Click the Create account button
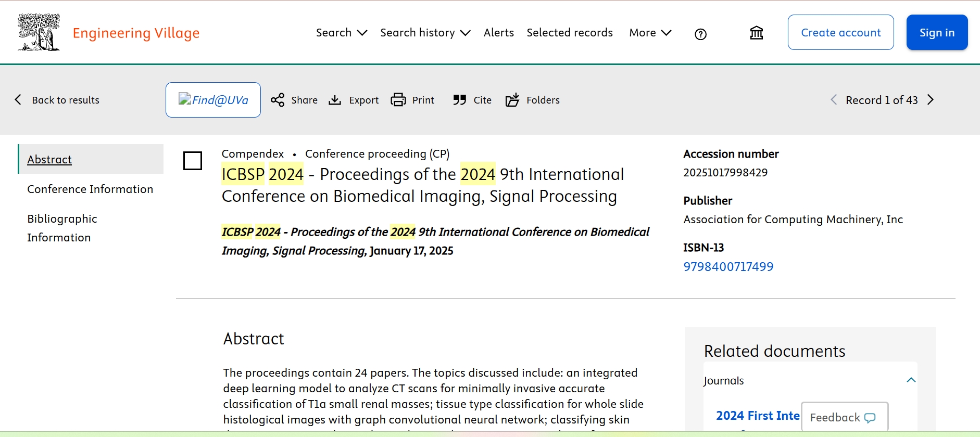This screenshot has width=980, height=437. click(x=841, y=32)
